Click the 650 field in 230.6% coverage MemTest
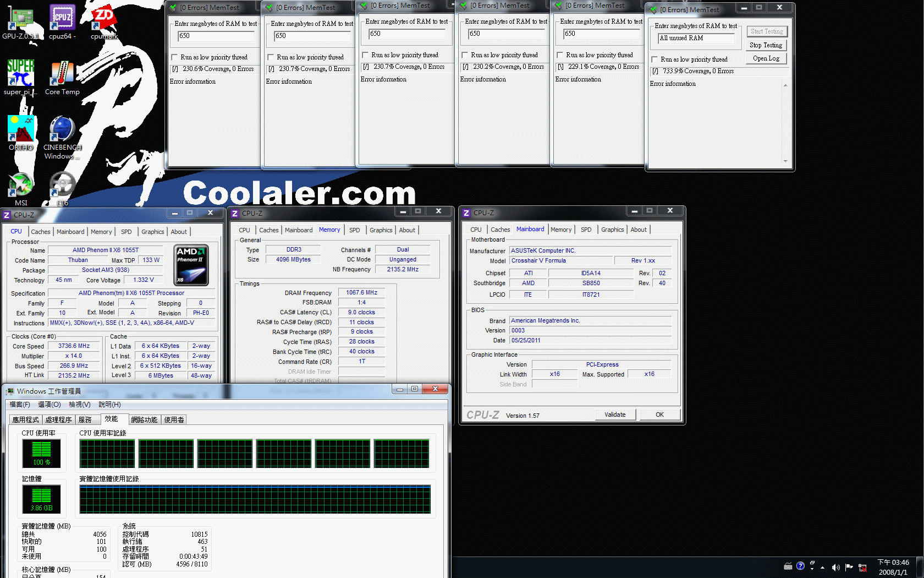924x578 pixels. pos(216,36)
